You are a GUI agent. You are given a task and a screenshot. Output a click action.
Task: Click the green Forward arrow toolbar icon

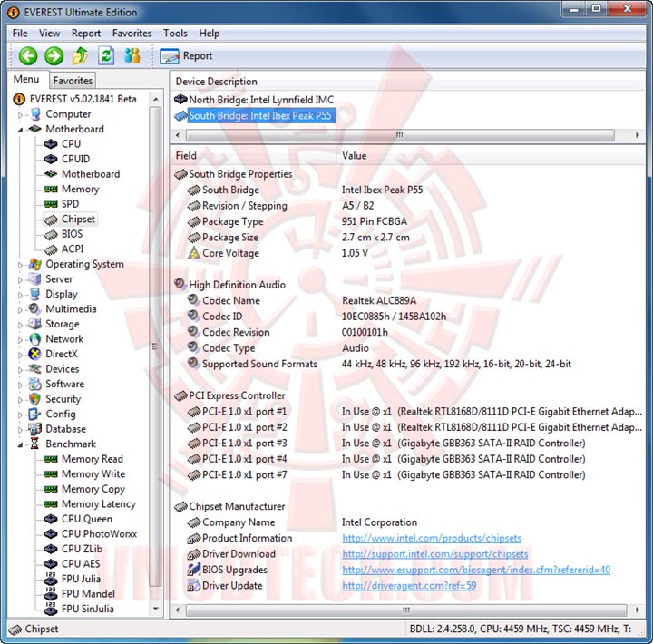point(54,56)
